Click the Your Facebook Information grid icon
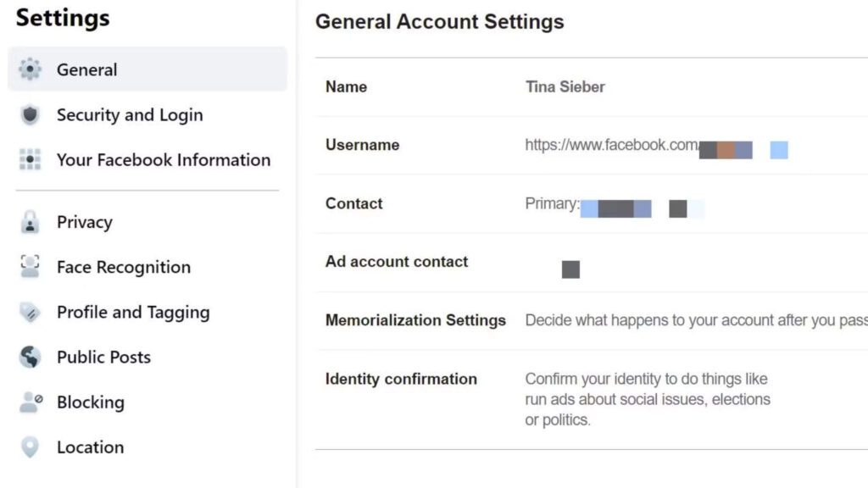This screenshot has height=488, width=868. tap(31, 159)
